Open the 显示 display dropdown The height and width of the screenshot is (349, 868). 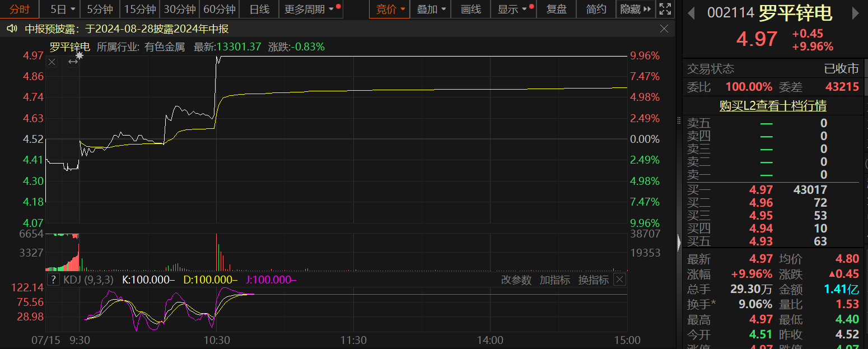pos(512,9)
